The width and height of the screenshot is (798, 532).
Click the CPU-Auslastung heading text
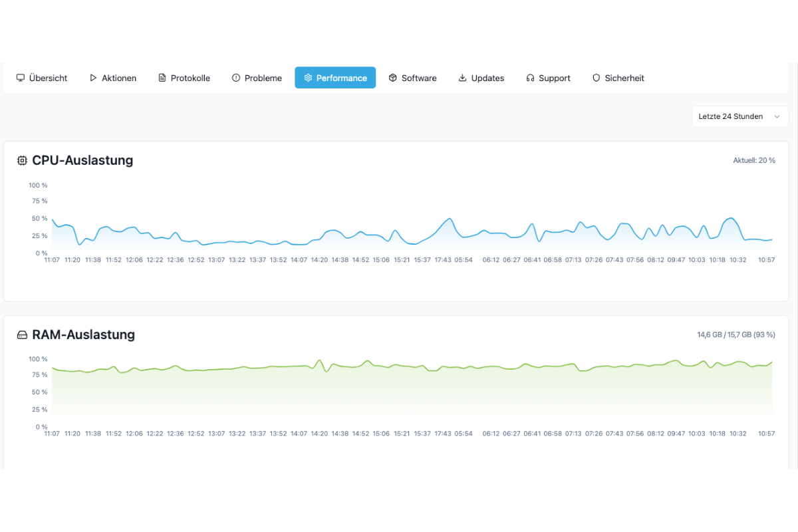pos(82,160)
